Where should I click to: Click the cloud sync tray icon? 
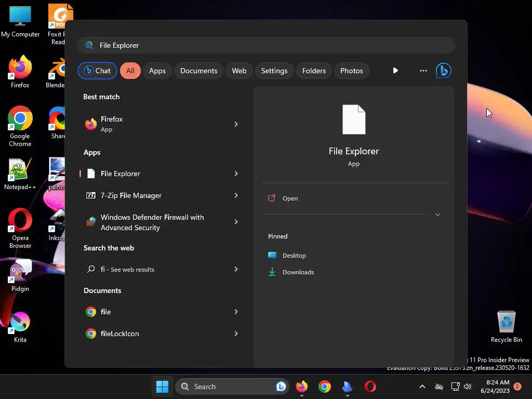tap(439, 387)
